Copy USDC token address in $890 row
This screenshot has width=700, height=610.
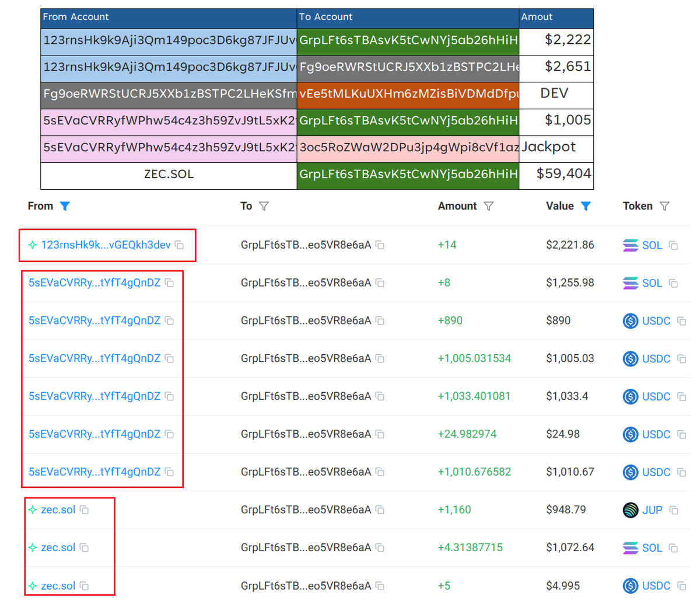tap(681, 321)
